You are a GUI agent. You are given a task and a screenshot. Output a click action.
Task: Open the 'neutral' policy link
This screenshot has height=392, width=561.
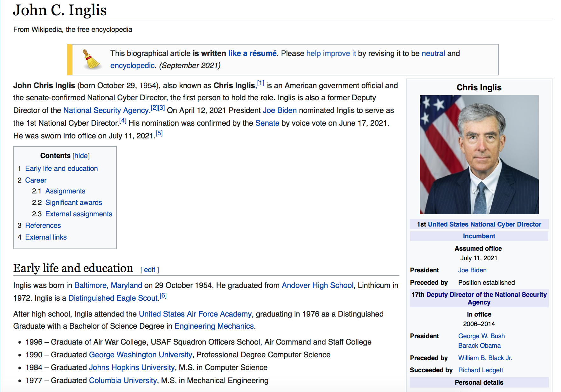click(x=433, y=53)
